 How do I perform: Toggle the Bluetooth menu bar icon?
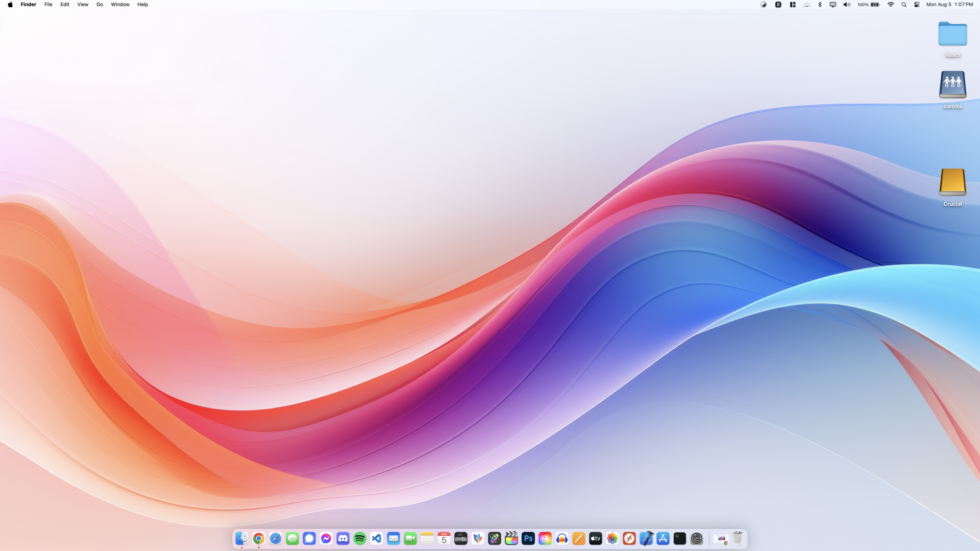pos(820,4)
